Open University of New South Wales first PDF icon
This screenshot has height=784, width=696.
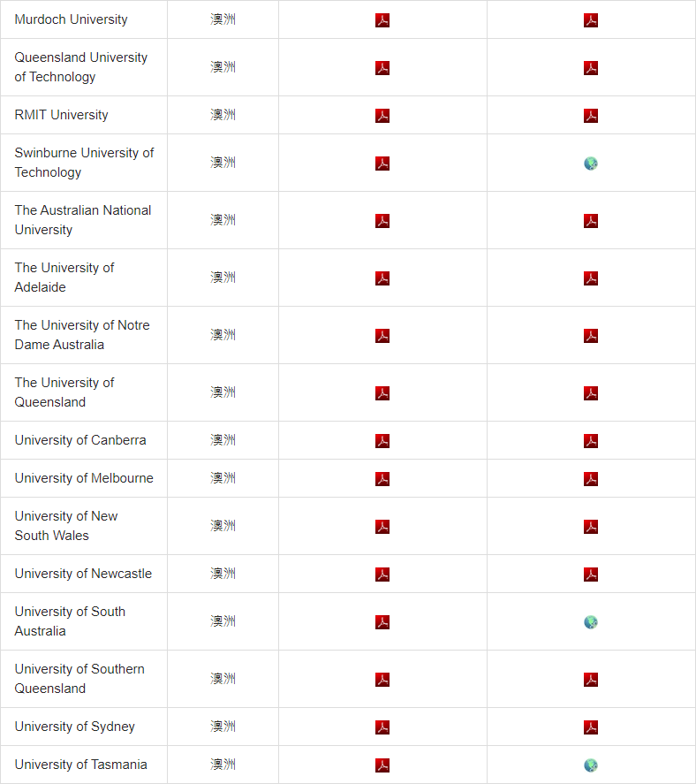coord(382,527)
